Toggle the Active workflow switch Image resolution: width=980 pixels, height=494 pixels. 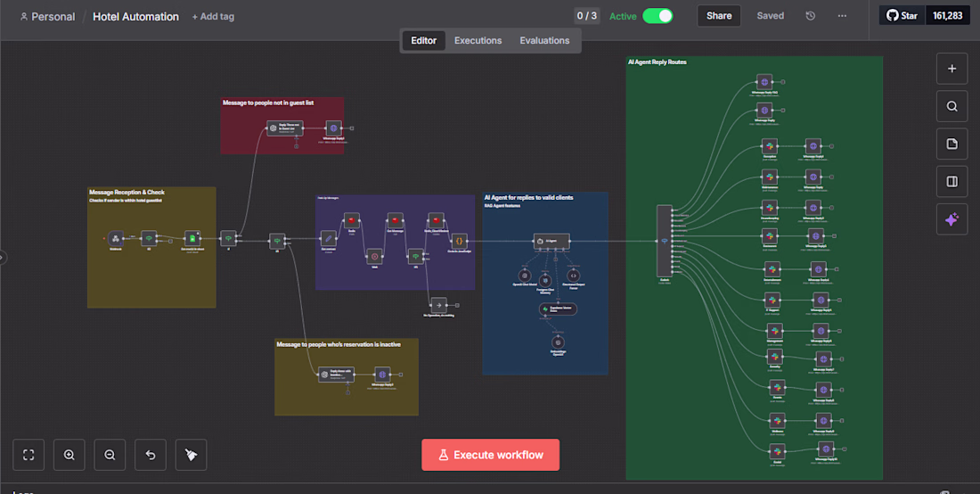tap(657, 16)
